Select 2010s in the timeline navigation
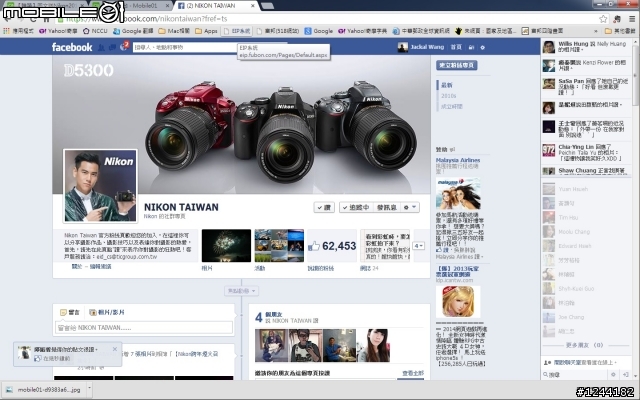Screen dimensions: 640x400 [x=448, y=96]
